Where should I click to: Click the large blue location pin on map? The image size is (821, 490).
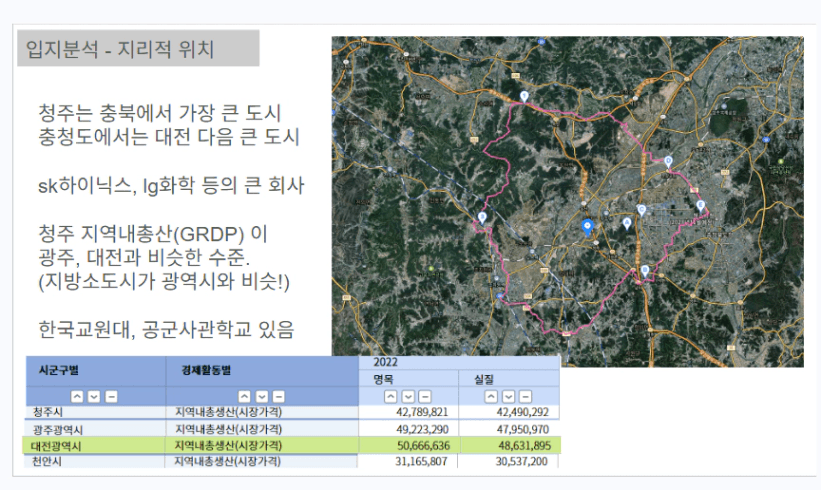coord(588,225)
